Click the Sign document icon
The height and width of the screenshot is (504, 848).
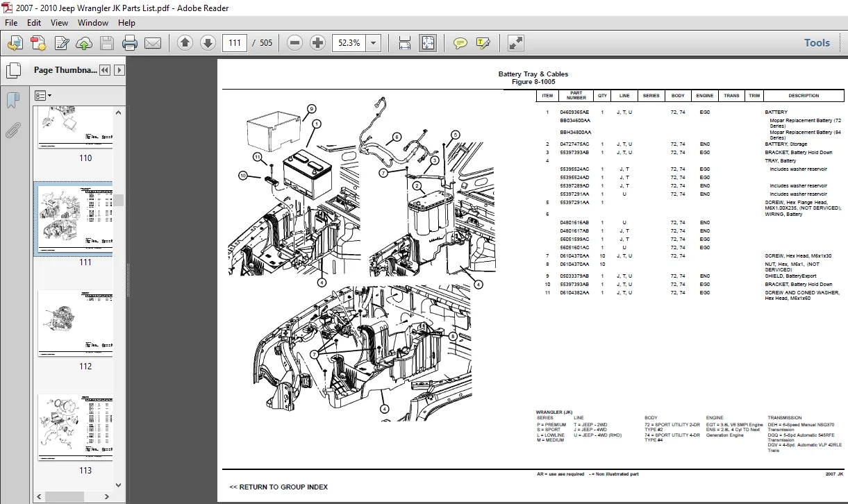62,43
